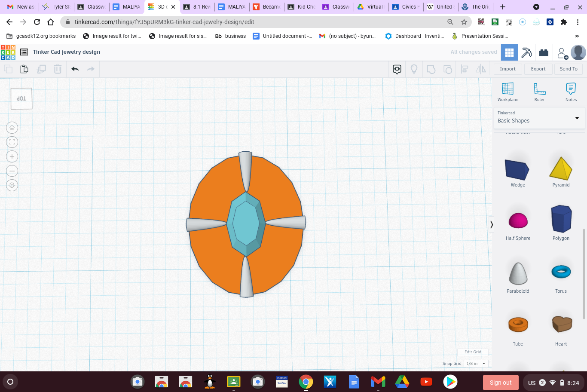Viewport: 587px width, 392px height.
Task: Click the Align tool in the toolbar
Action: [465, 69]
